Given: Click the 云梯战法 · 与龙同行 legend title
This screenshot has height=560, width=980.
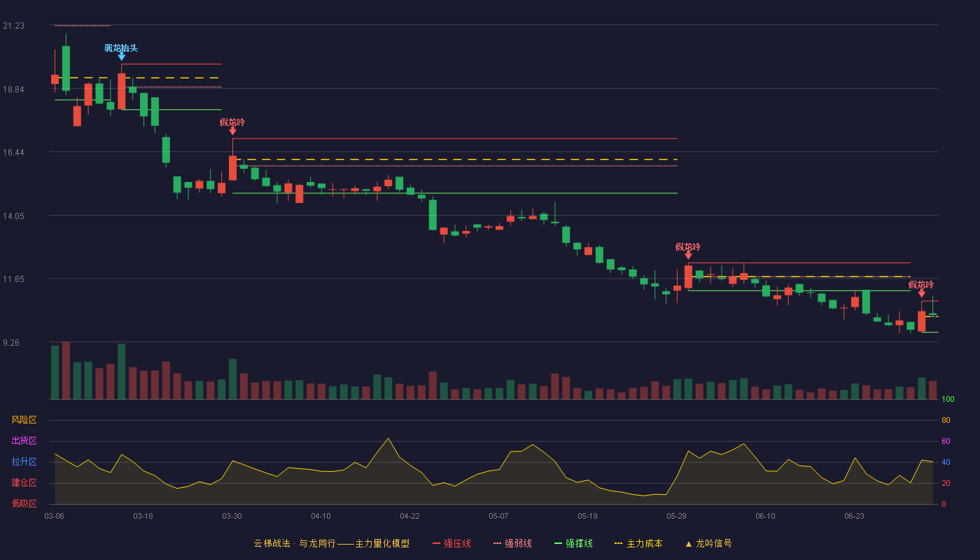Looking at the screenshot, I should click(331, 543).
